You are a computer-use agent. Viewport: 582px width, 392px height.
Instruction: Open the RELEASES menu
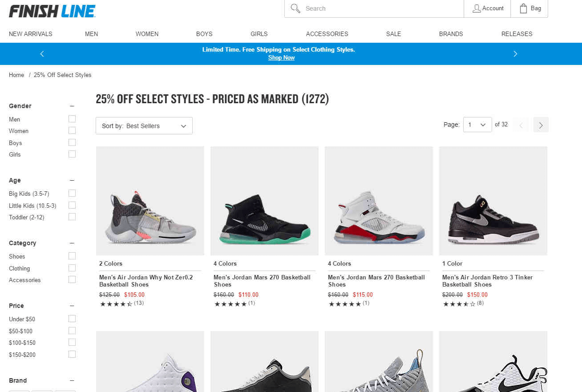pyautogui.click(x=517, y=34)
